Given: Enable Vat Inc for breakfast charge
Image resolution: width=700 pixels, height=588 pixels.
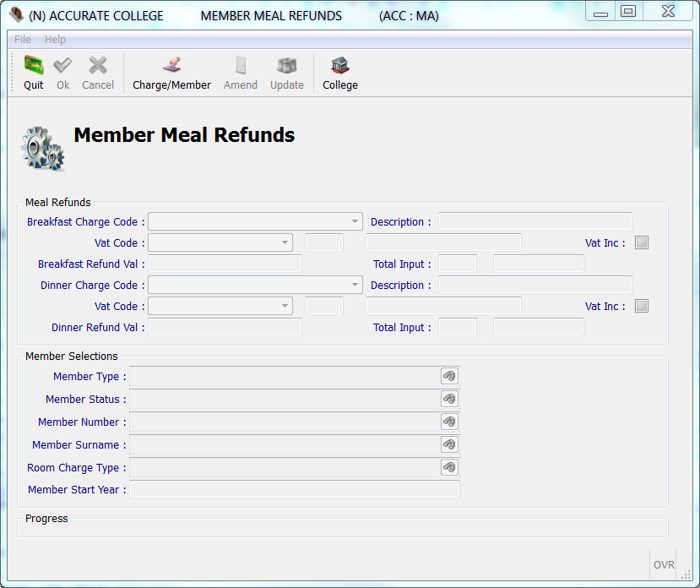Looking at the screenshot, I should pyautogui.click(x=642, y=243).
